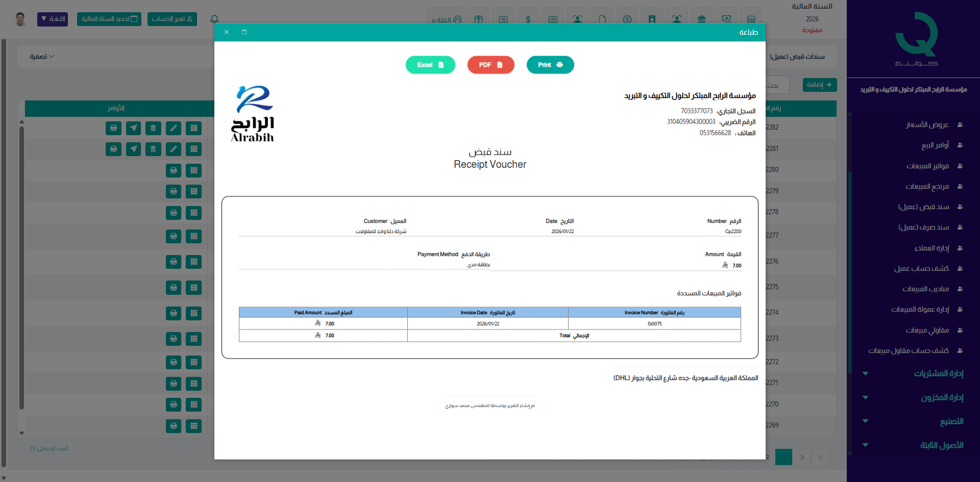The height and width of the screenshot is (482, 980).
Task: Open the اللغة language dropdown
Action: click(53, 19)
